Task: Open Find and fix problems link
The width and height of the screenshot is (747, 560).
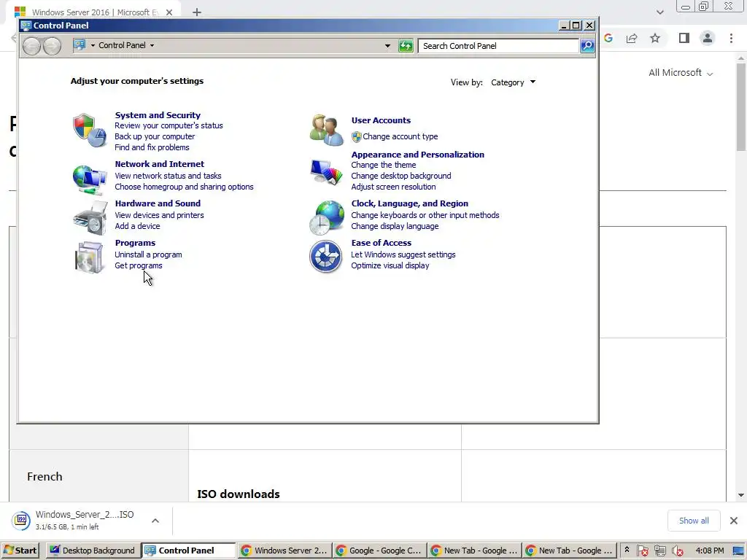Action: click(152, 147)
